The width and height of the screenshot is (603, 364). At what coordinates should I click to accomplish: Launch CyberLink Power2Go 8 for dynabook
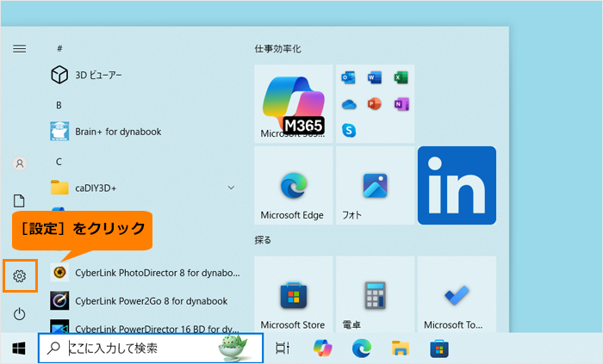(x=139, y=301)
